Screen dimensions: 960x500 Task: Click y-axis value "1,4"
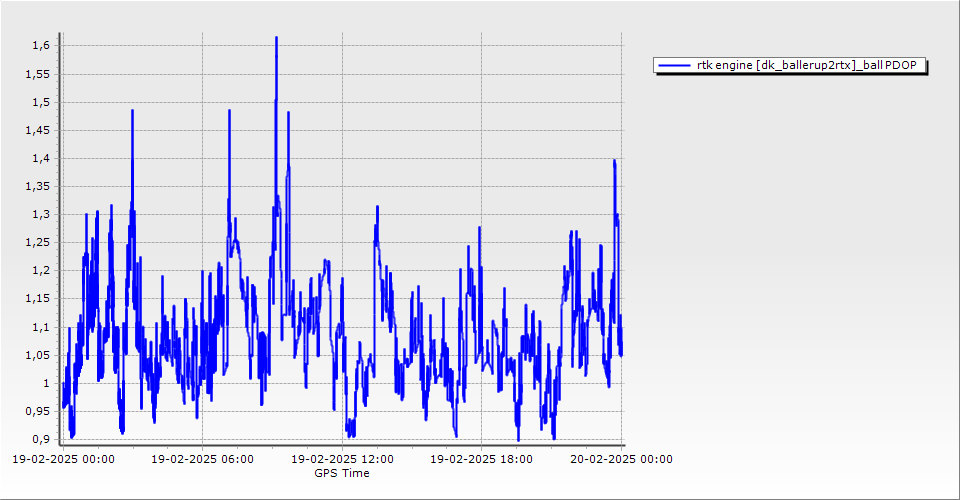[x=42, y=159]
